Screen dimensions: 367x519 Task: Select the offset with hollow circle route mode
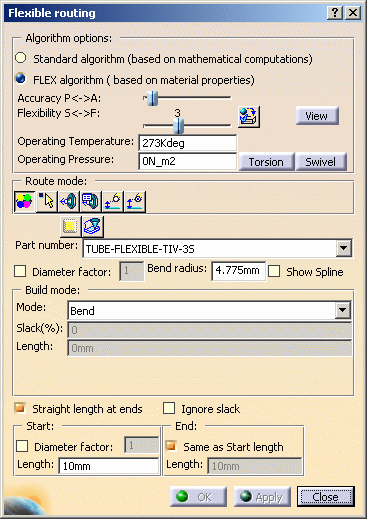[113, 201]
